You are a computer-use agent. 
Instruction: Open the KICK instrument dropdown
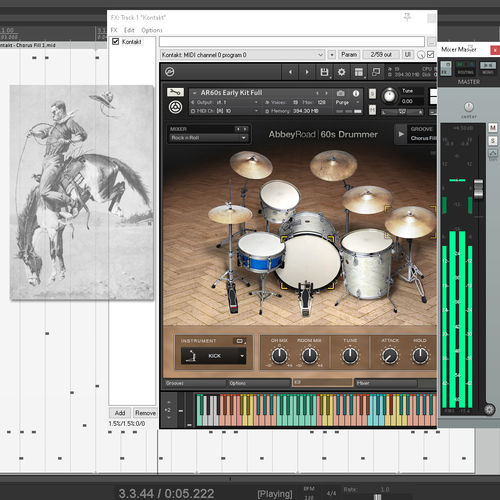[213, 356]
